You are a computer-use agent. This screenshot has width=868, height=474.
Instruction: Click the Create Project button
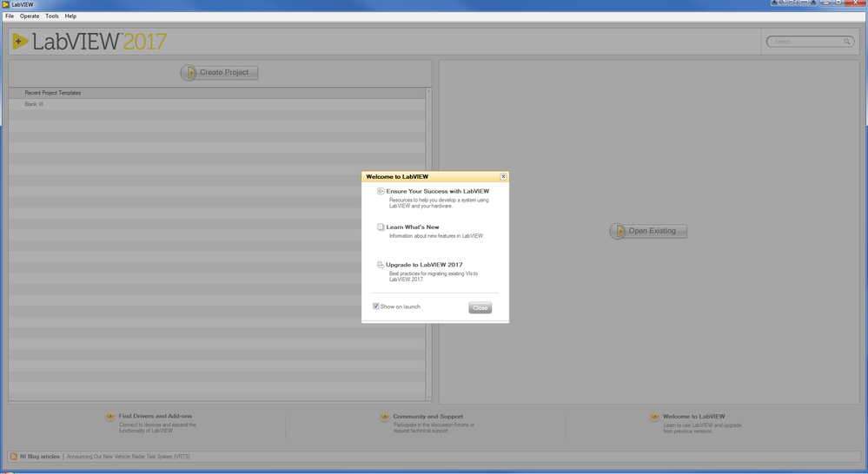point(219,72)
